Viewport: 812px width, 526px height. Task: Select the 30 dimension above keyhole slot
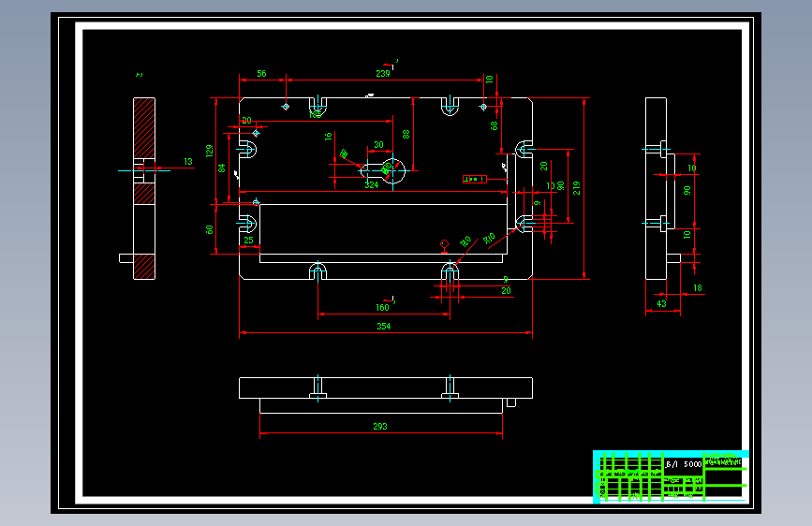pos(378,145)
